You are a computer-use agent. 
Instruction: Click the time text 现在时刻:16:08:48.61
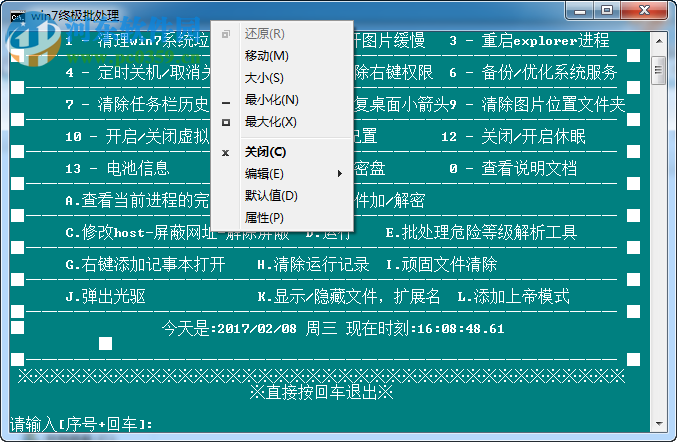pyautogui.click(x=425, y=328)
